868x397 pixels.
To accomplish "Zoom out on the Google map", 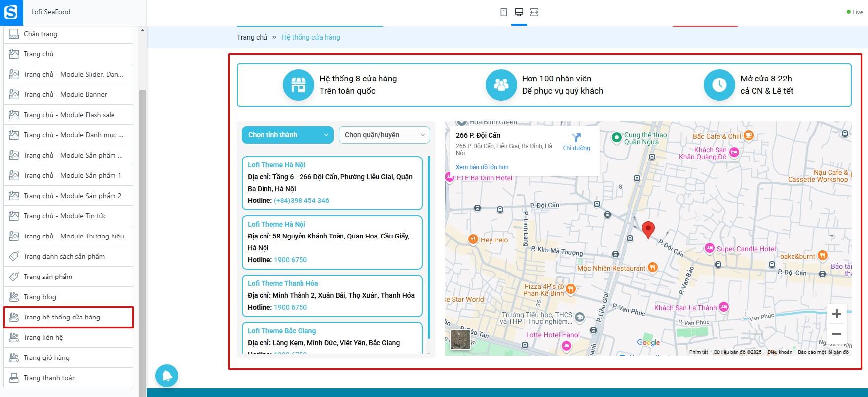I will [837, 334].
